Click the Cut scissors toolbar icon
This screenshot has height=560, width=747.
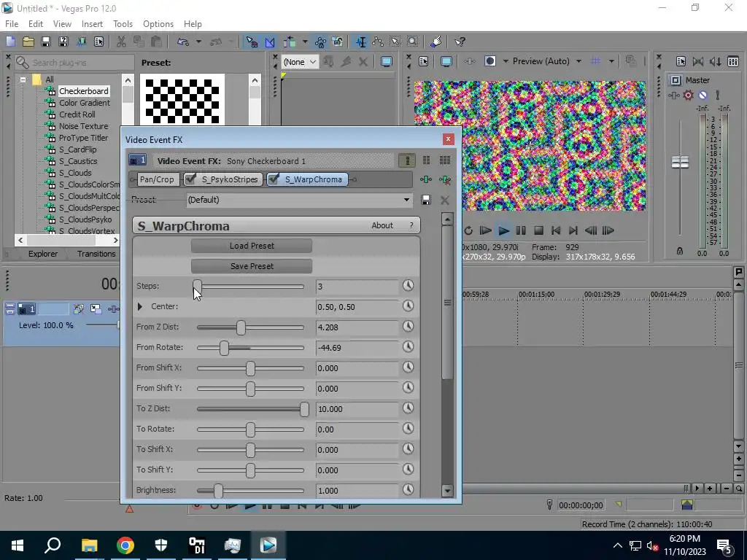pyautogui.click(x=121, y=42)
